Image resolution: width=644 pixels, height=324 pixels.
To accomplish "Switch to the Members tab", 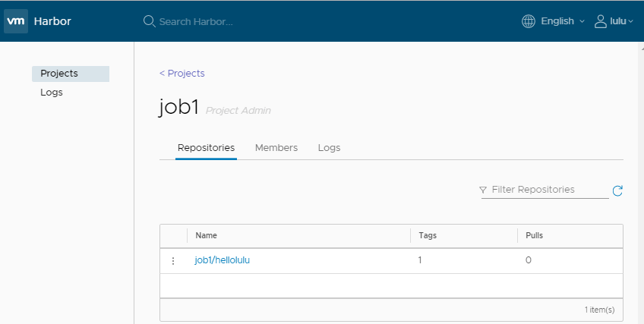I will 276,147.
